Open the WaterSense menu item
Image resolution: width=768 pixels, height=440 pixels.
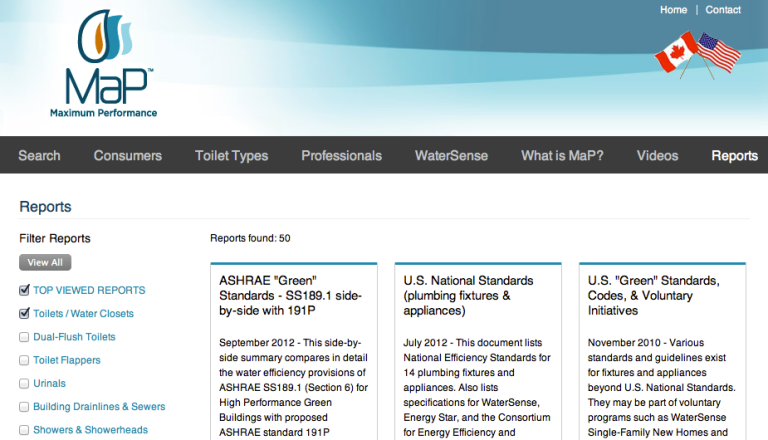[451, 156]
